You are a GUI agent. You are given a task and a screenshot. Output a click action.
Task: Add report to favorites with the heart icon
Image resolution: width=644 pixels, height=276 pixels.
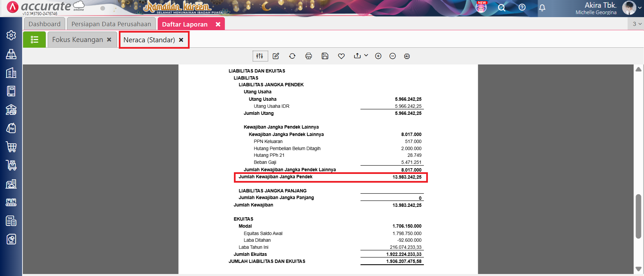[341, 56]
